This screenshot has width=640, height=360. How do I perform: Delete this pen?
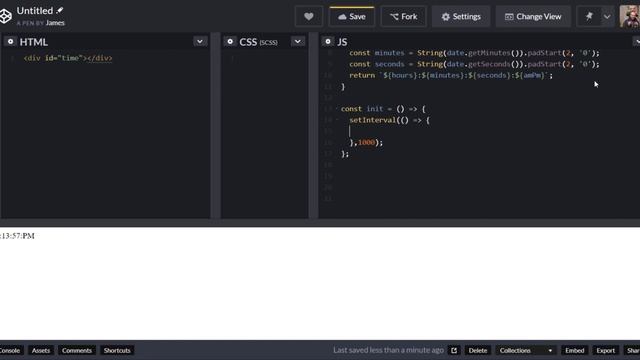pos(478,350)
